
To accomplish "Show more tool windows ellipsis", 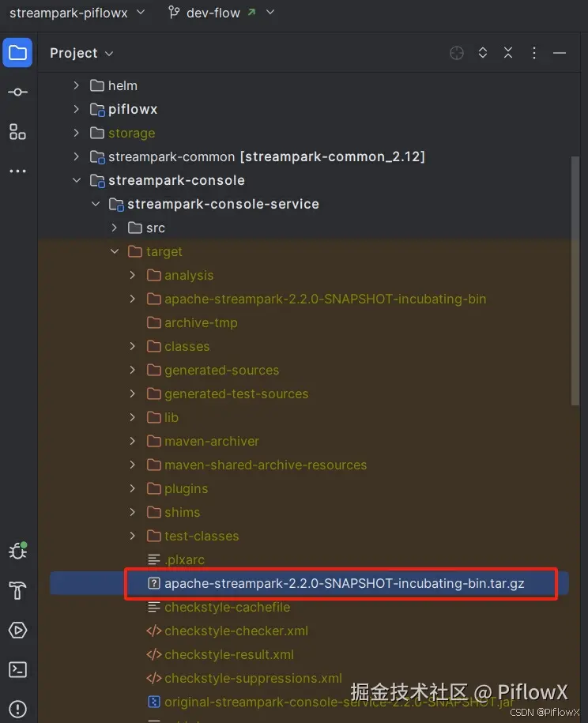I will pos(17,171).
